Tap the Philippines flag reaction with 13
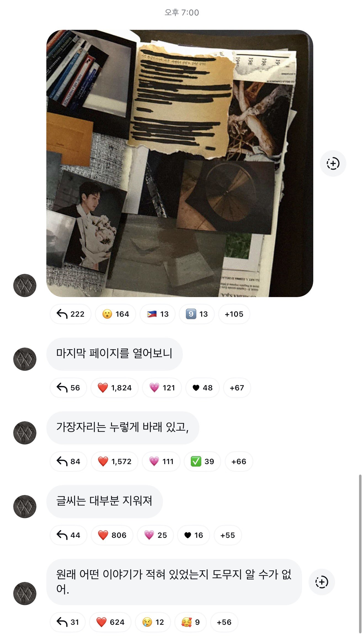Screen dimensions: 364x643 157,314
